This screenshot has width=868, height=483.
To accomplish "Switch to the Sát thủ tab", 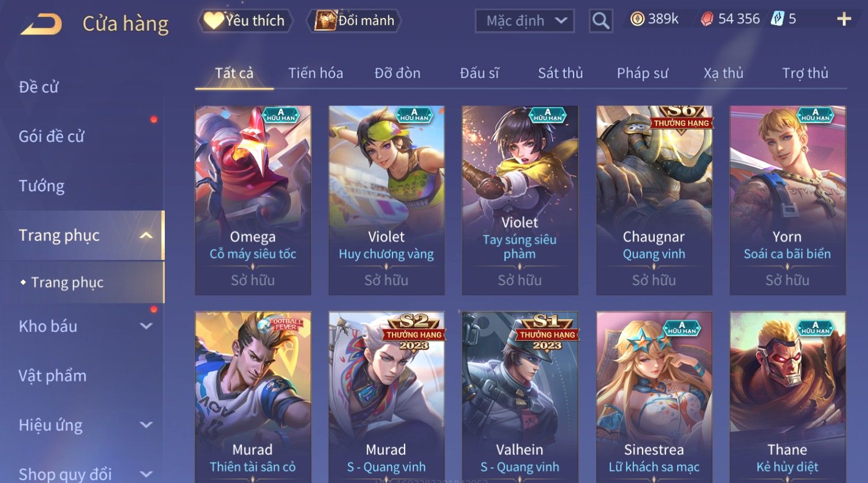I will (560, 73).
